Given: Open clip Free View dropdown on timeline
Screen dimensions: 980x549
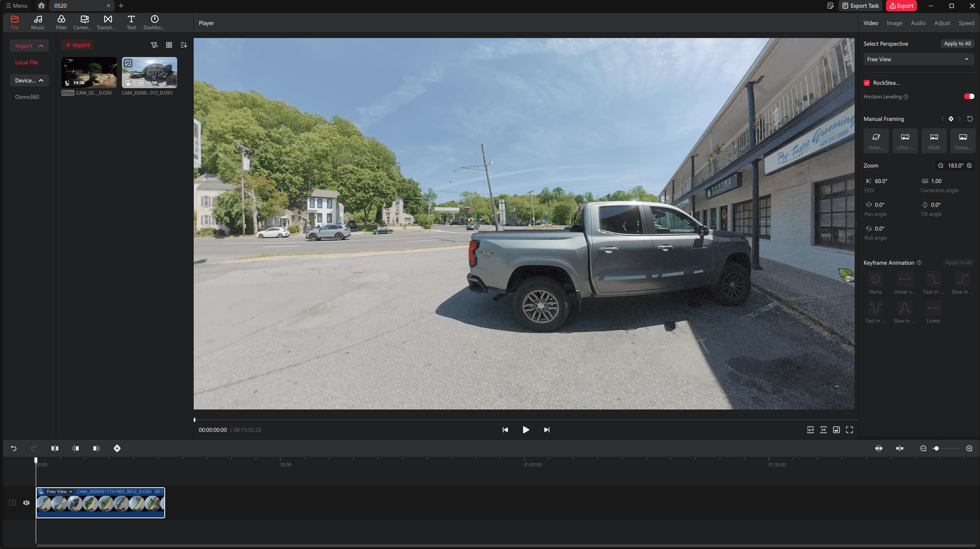Looking at the screenshot, I should point(59,492).
